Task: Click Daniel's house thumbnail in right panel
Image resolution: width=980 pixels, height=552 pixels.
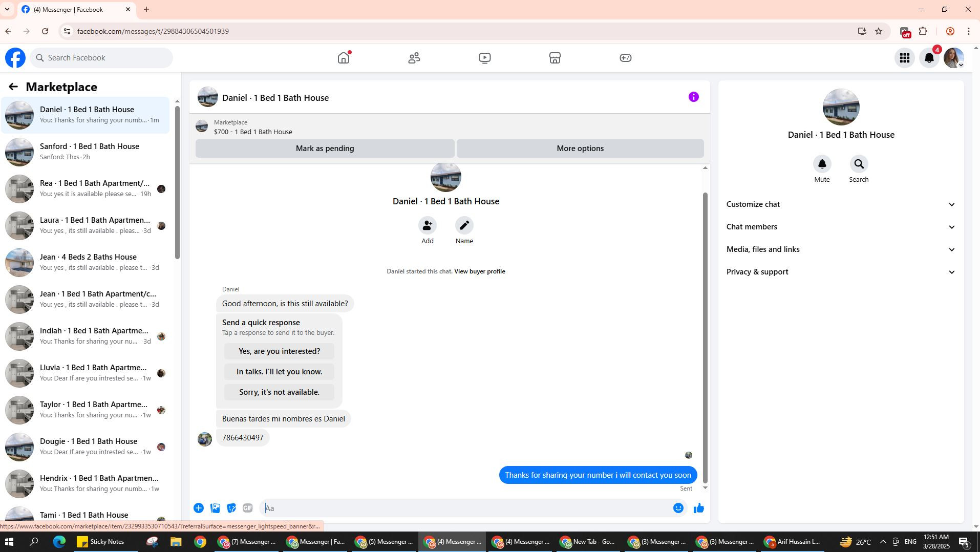Action: [841, 107]
